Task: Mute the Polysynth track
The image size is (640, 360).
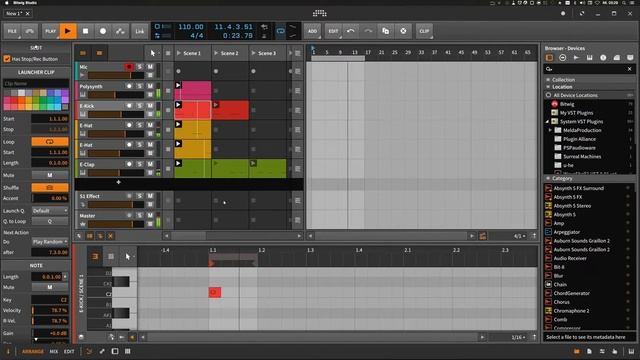Action: pyautogui.click(x=150, y=86)
